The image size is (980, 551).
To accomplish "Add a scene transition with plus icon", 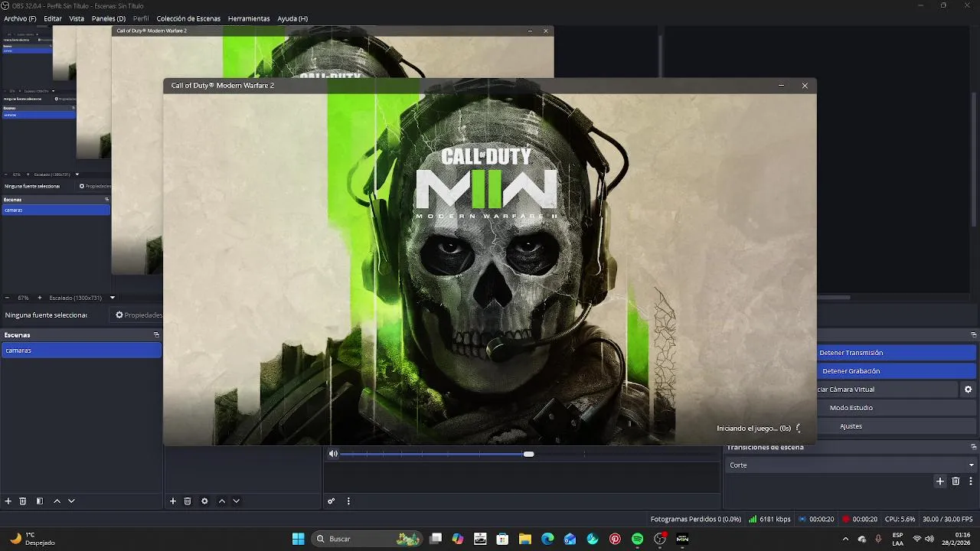I will click(x=940, y=481).
